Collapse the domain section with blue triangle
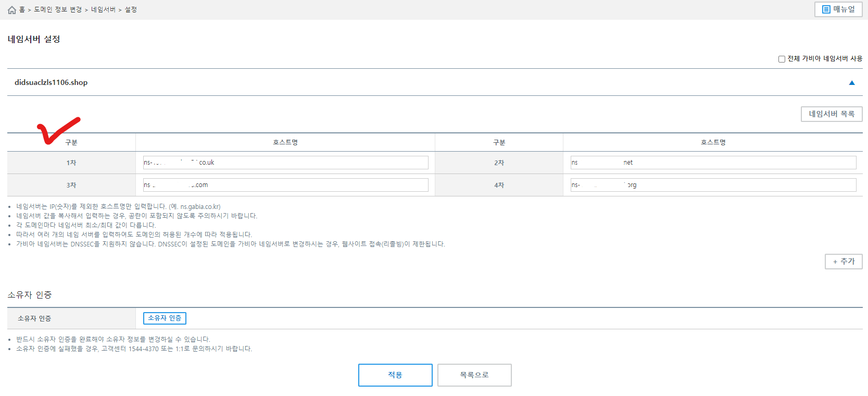The image size is (868, 396). (852, 83)
